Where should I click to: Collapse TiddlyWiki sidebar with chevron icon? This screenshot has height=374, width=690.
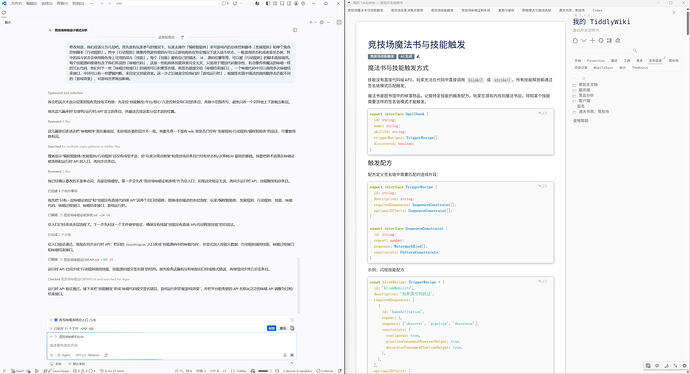[674, 12]
